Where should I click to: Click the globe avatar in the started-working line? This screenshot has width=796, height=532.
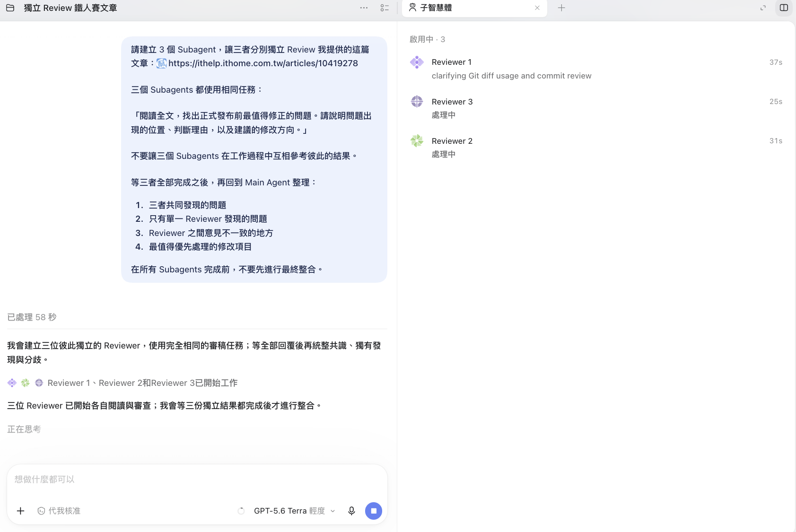click(x=39, y=383)
